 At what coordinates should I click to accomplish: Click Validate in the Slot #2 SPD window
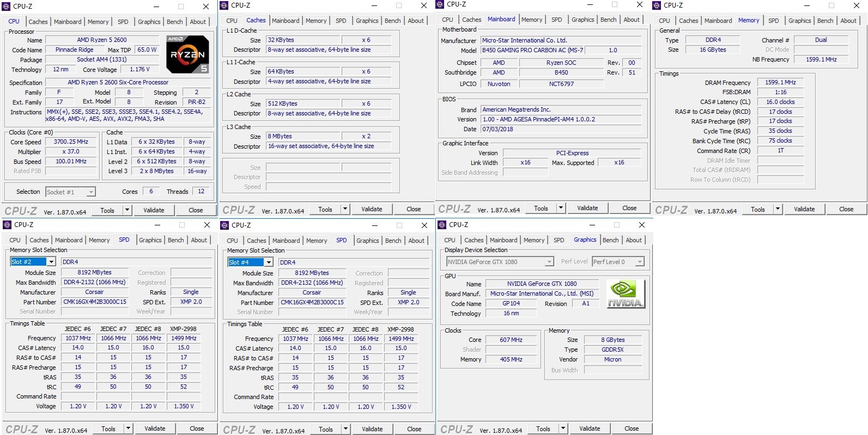[155, 428]
